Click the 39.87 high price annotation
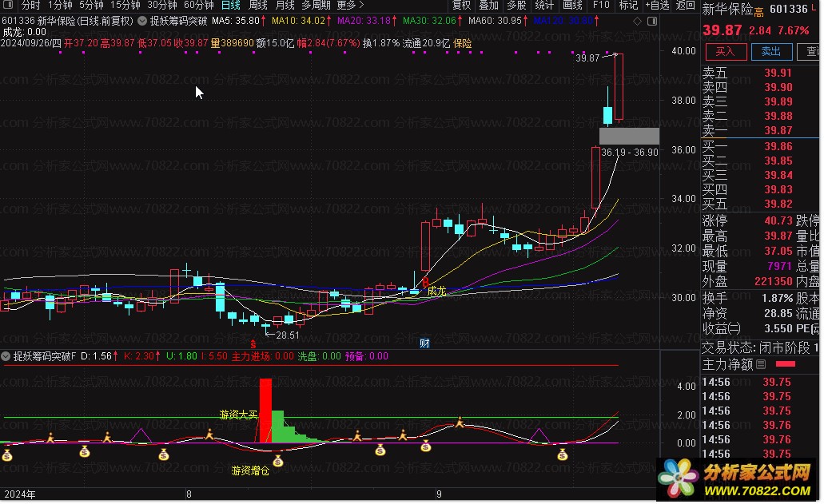 (x=587, y=58)
